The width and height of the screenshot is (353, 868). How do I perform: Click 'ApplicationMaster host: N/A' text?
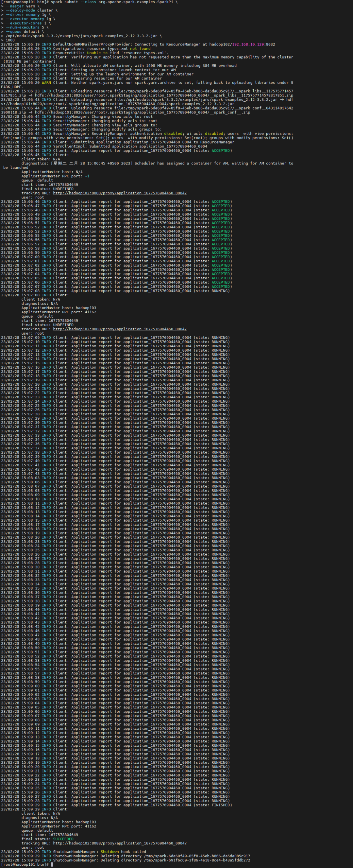coord(52,172)
